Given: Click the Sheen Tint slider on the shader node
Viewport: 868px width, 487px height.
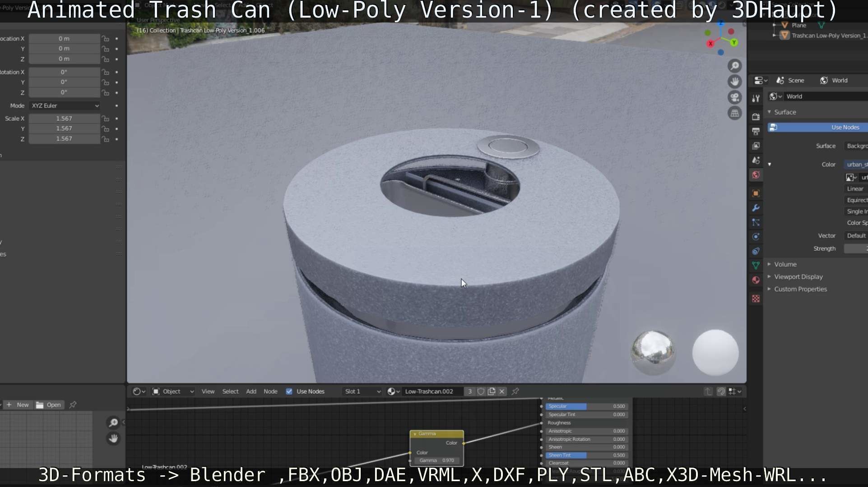Looking at the screenshot, I should (586, 455).
